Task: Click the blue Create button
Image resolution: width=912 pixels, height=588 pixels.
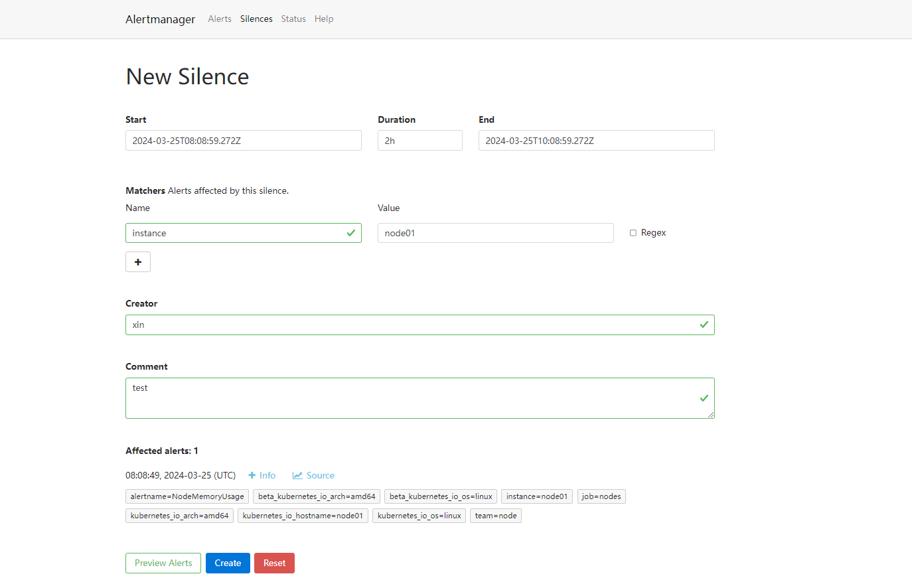Action: point(228,563)
